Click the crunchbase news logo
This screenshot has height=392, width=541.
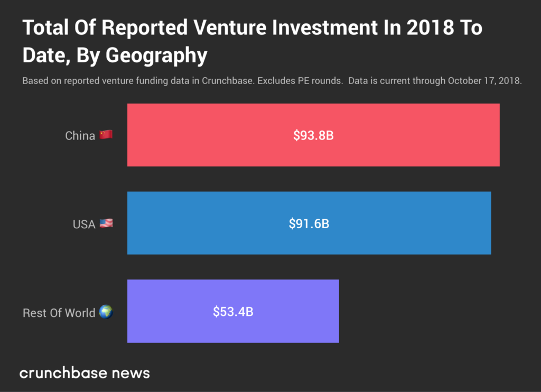85,373
